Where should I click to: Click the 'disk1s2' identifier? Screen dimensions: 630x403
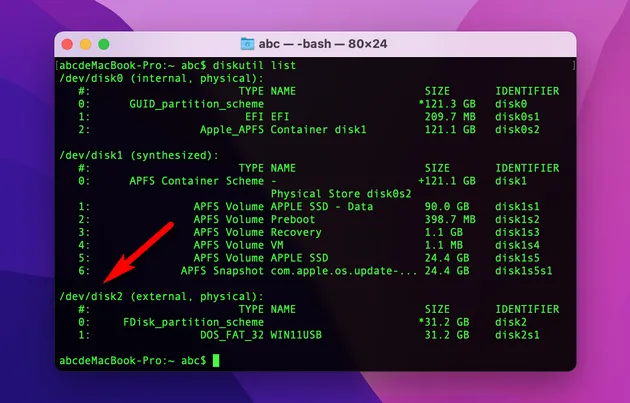(x=517, y=220)
